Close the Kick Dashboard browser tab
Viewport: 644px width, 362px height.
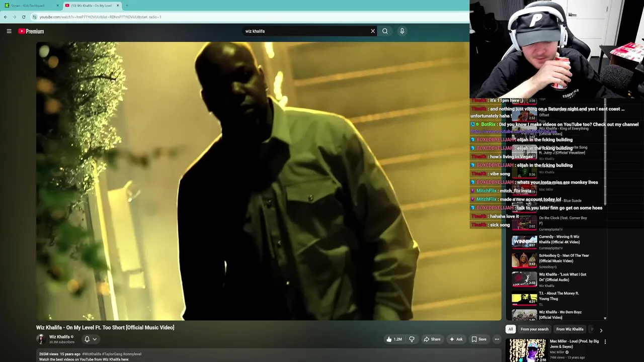(57, 6)
